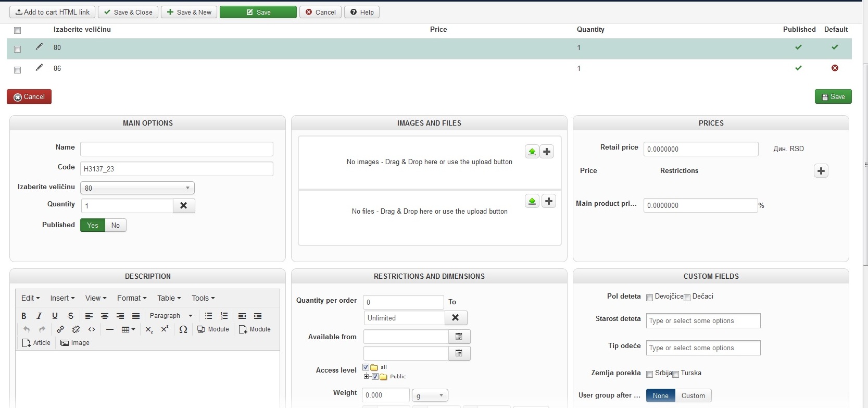Image resolution: width=868 pixels, height=408 pixels.
Task: Clear the Unlimited quantity limit with X
Action: (456, 318)
